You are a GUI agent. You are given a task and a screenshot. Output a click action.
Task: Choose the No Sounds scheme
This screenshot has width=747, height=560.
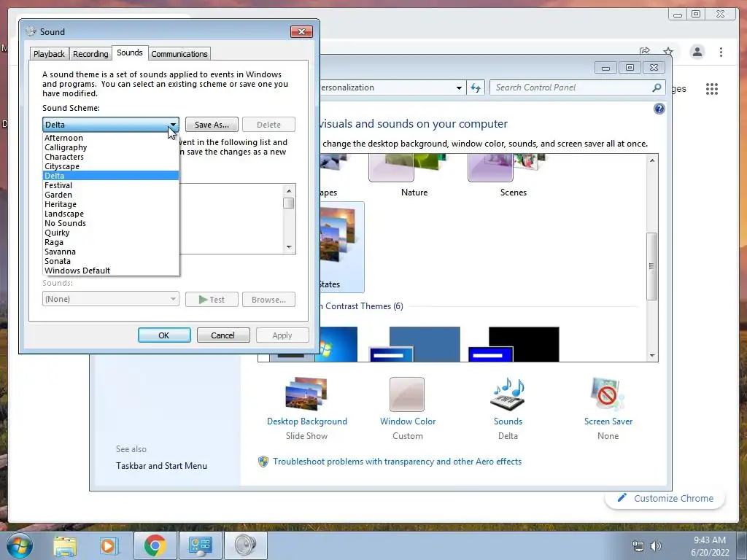point(111,223)
